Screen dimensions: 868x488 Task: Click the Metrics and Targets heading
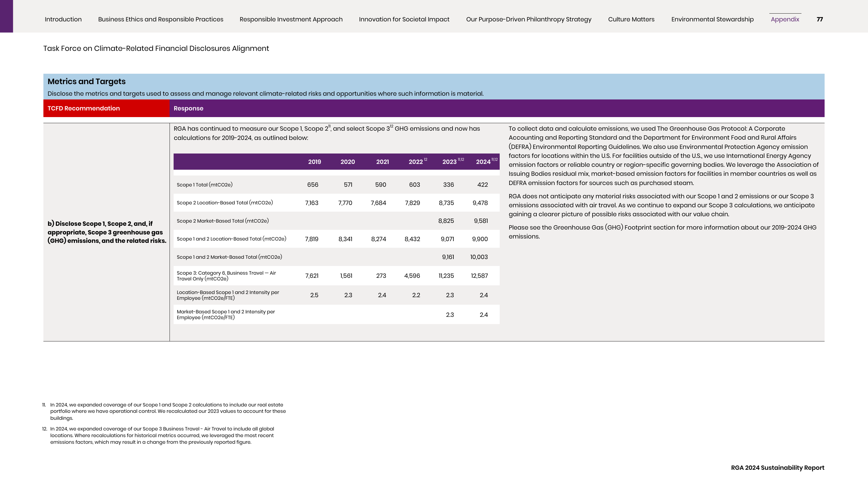tap(87, 82)
